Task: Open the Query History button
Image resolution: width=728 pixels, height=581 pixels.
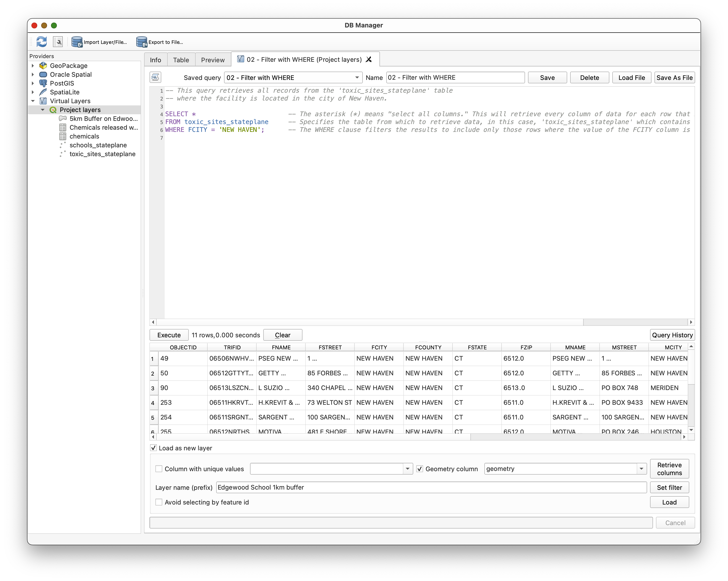Action: (672, 335)
